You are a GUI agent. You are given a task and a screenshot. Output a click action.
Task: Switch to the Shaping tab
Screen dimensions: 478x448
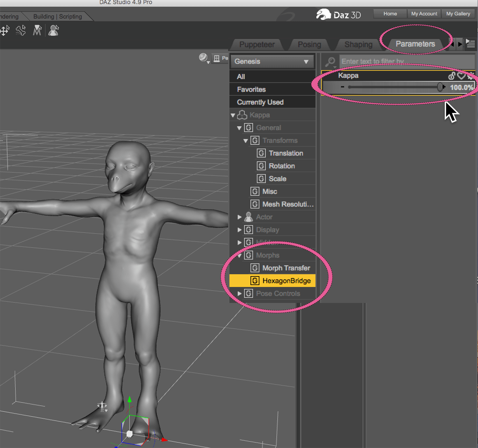358,44
